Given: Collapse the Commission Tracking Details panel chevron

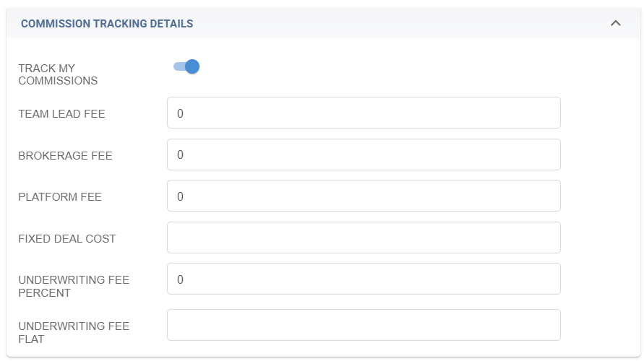Looking at the screenshot, I should (x=616, y=23).
